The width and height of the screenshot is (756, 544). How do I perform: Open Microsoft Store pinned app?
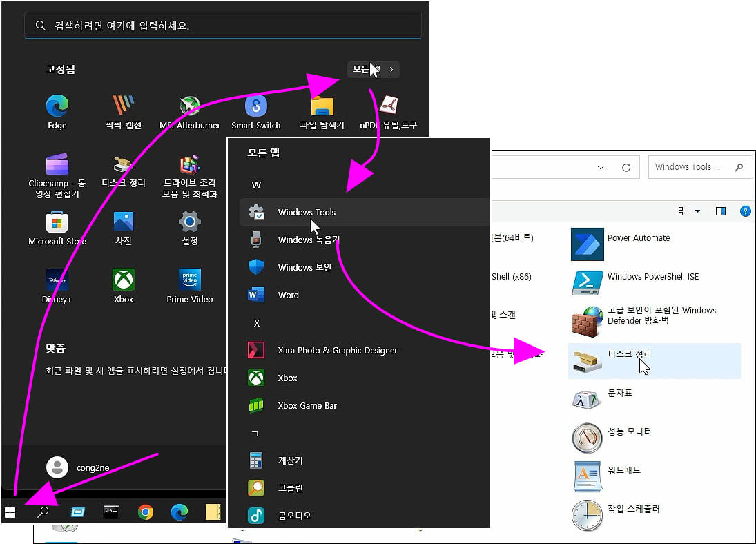point(57,229)
